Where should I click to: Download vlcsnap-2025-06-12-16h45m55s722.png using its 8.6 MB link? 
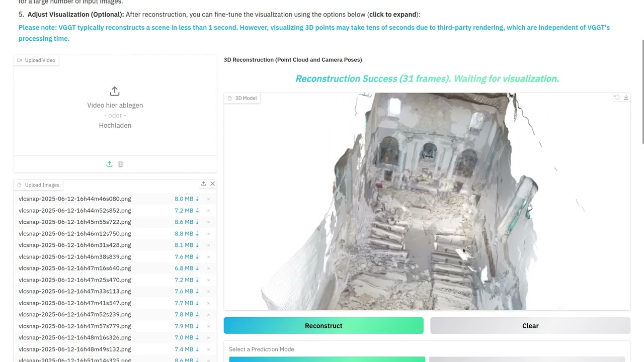187,222
